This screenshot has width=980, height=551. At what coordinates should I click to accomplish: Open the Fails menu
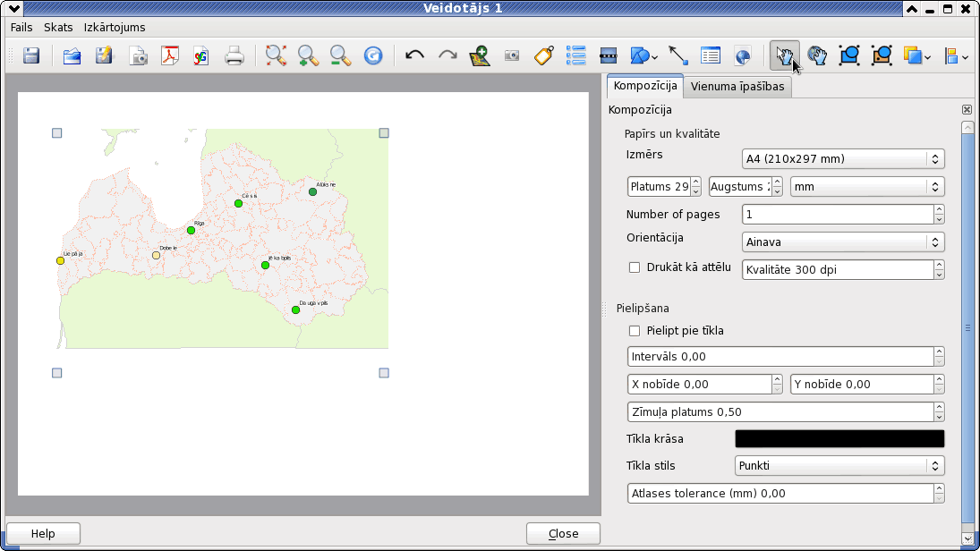click(x=21, y=28)
